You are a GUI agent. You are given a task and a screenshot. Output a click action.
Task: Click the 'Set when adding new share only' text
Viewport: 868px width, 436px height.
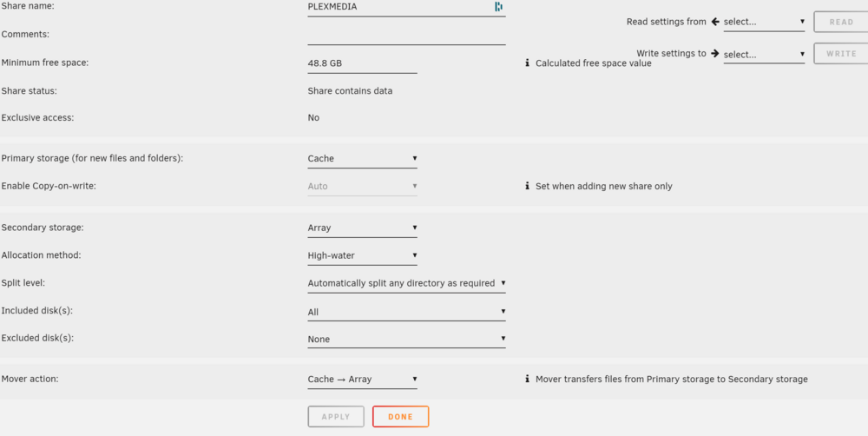click(604, 186)
